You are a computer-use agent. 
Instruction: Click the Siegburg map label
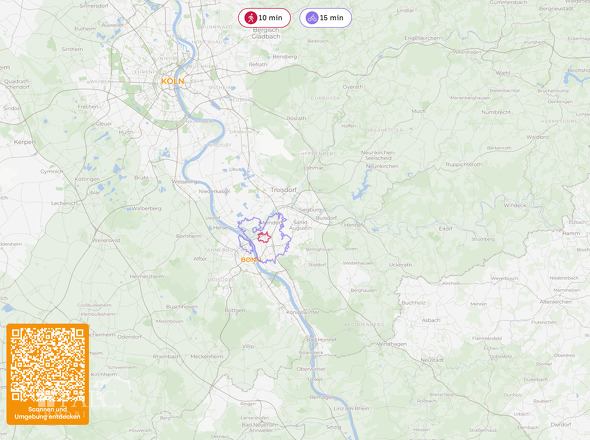(311, 210)
